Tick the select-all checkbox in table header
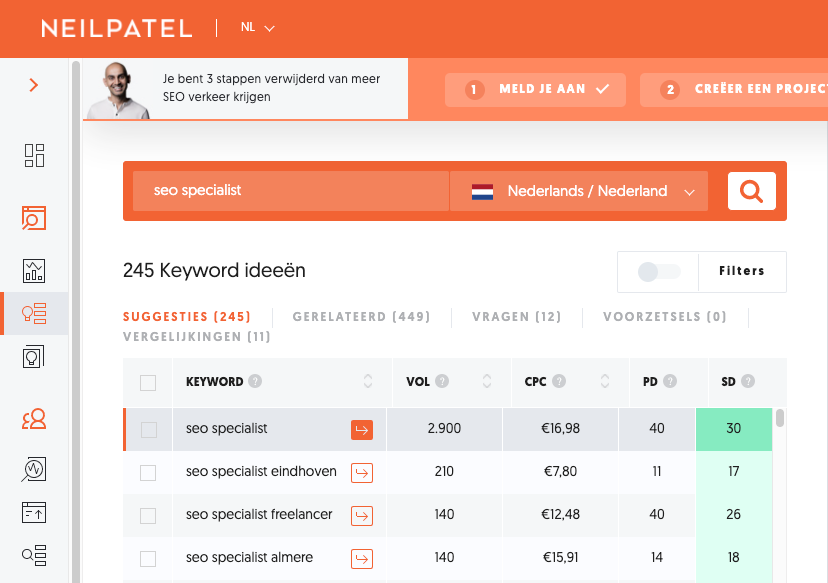The height and width of the screenshot is (583, 828). point(148,382)
